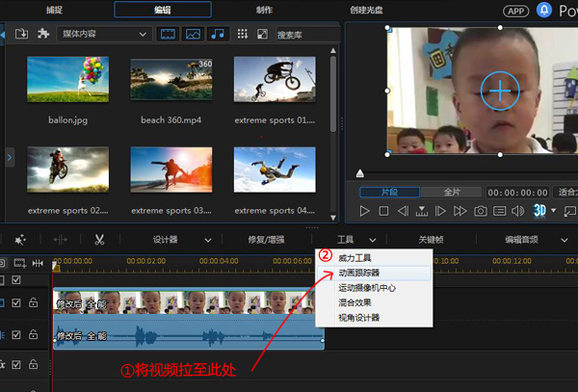
Task: Click the crosshair target in the preview
Action: pyautogui.click(x=500, y=91)
